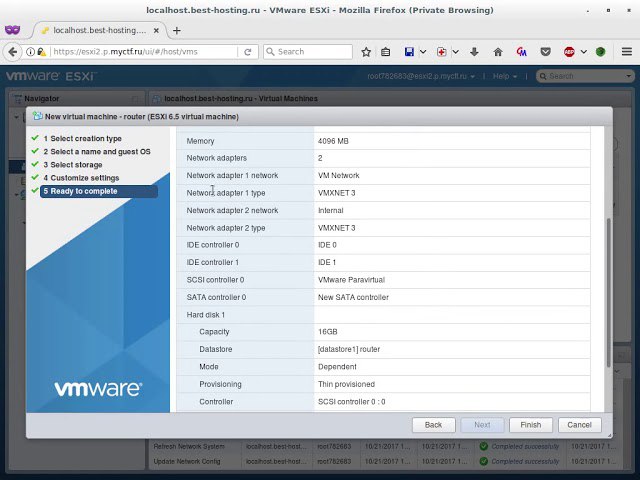Click the private browsing mask icon
Image resolution: width=640 pixels, height=480 pixels.
point(12,30)
